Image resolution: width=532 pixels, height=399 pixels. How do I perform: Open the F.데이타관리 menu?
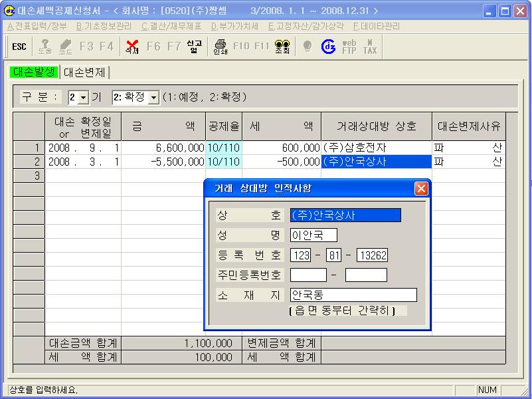377,27
